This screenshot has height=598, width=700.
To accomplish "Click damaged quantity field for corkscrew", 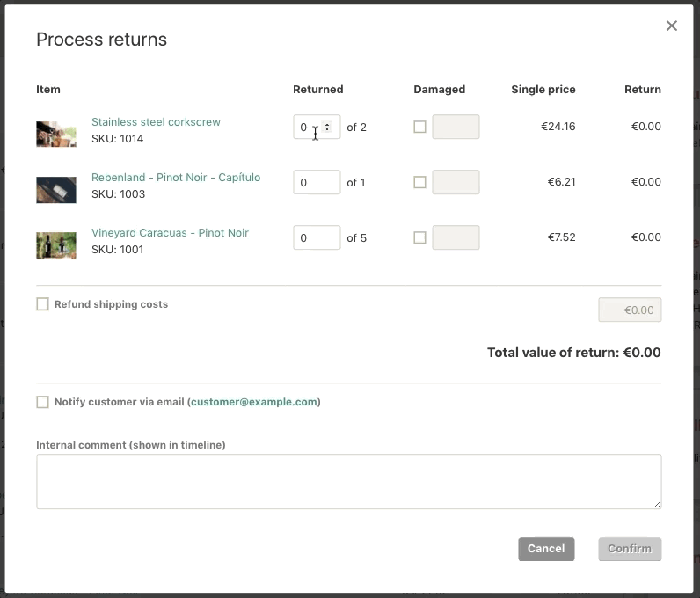I will [456, 127].
